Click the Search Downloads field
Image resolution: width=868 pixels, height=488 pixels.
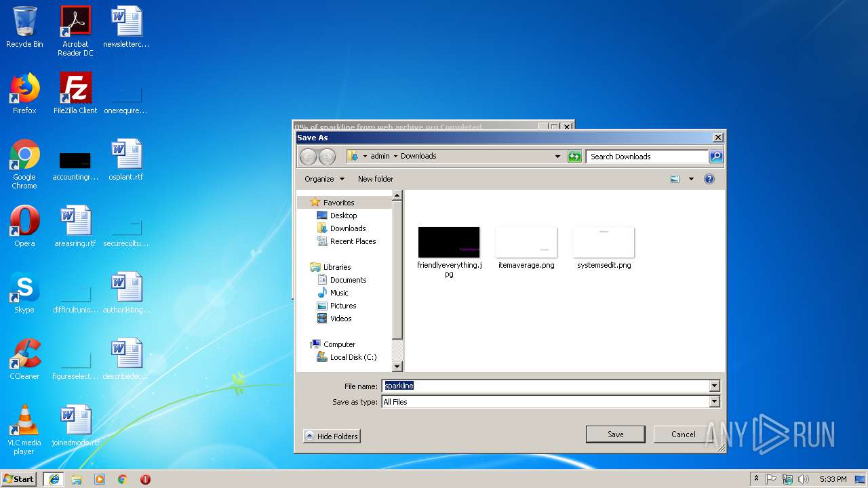pos(647,157)
